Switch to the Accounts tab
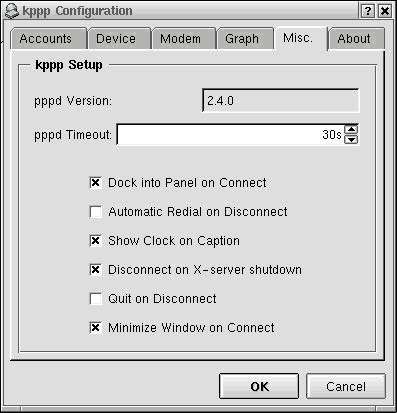 pos(48,39)
